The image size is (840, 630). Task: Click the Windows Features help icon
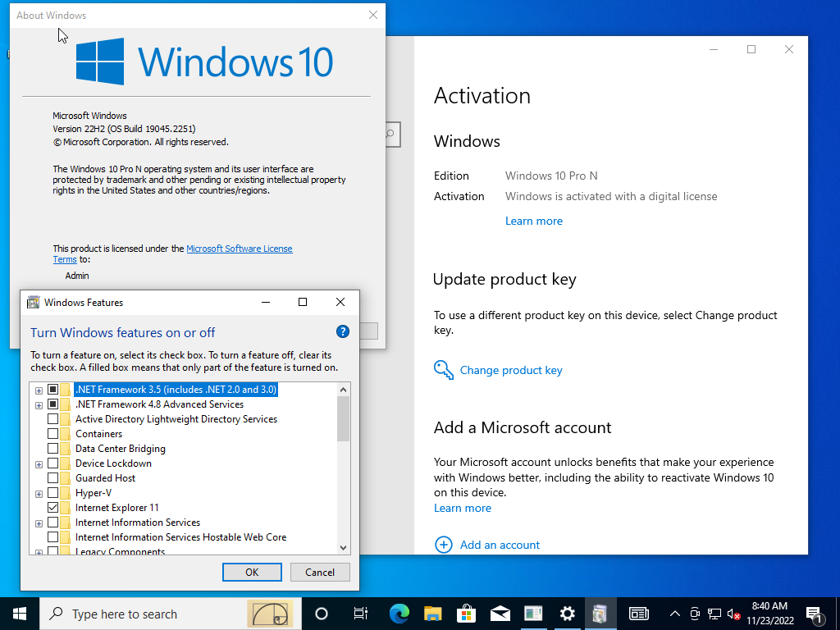point(343,331)
